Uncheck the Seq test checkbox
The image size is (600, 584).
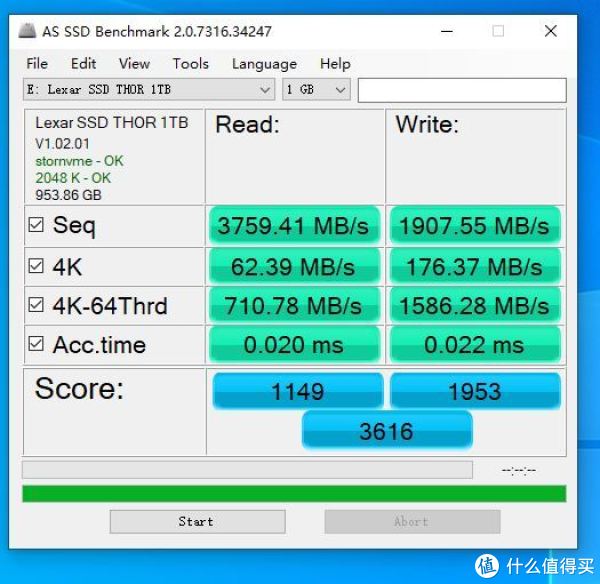click(36, 225)
